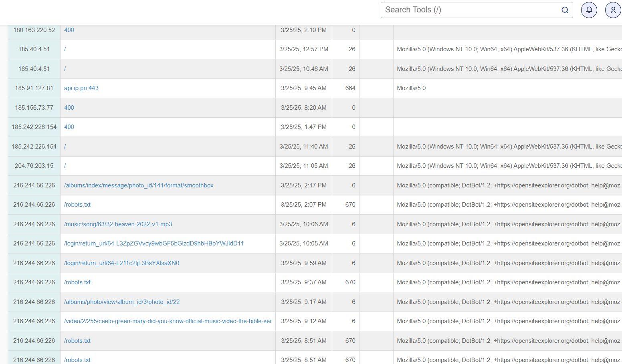
Task: Open the api.ip.pn:443 link
Action: 81,88
